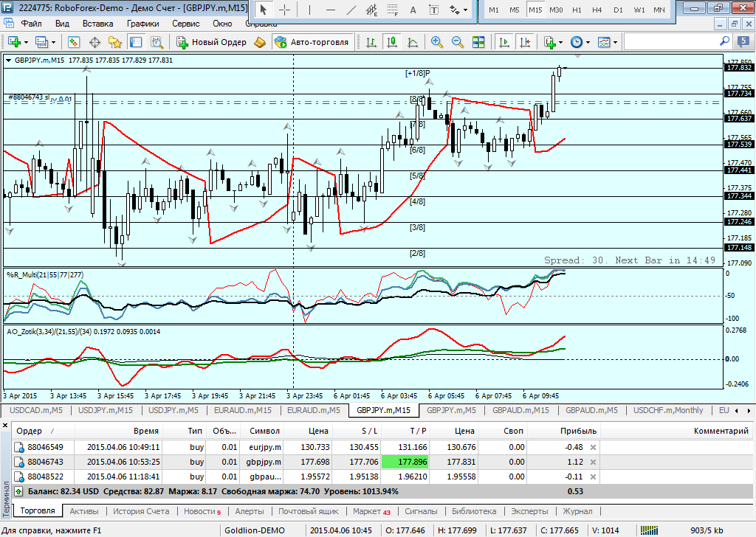This screenshot has width=756, height=537.
Task: Toggle chart auto scroll icon
Action: point(504,42)
